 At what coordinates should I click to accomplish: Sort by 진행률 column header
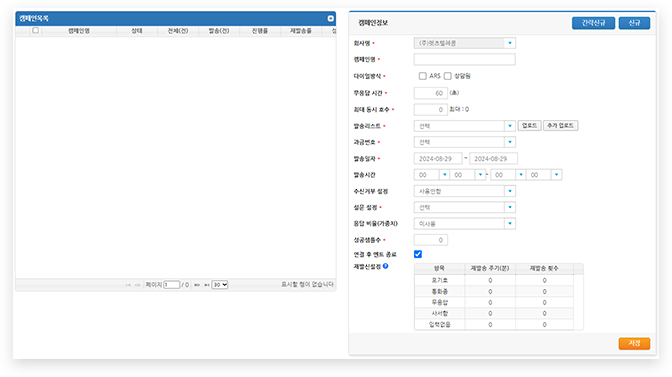[260, 31]
